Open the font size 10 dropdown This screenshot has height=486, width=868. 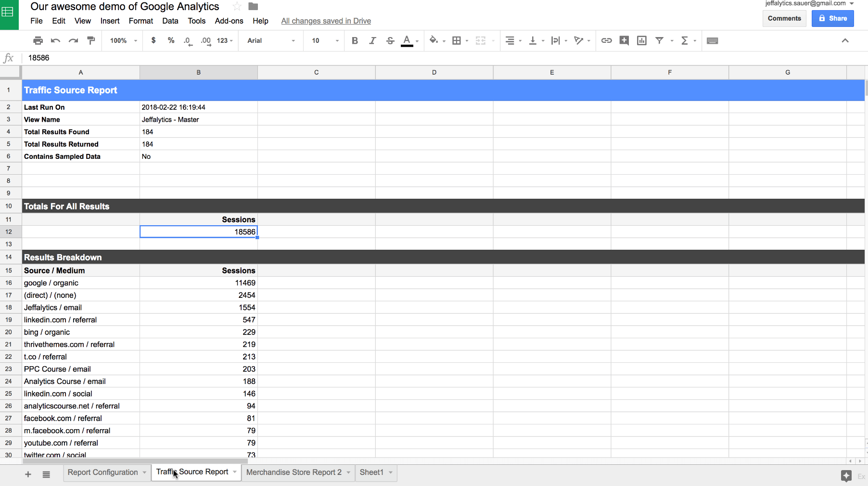tap(325, 40)
